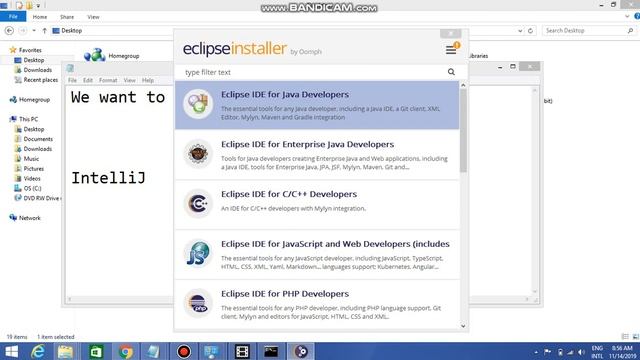Expand the File Explorer ribbon chevron
The width and height of the screenshot is (640, 360).
point(627,16)
